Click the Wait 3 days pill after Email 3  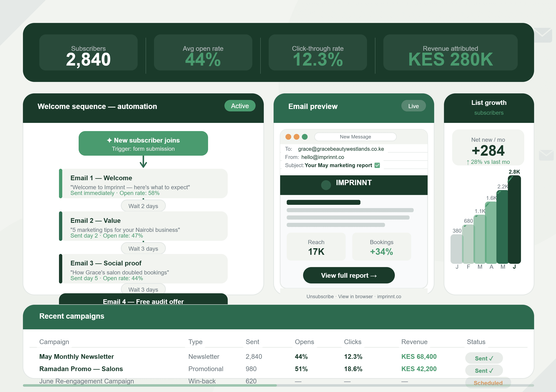coord(143,289)
